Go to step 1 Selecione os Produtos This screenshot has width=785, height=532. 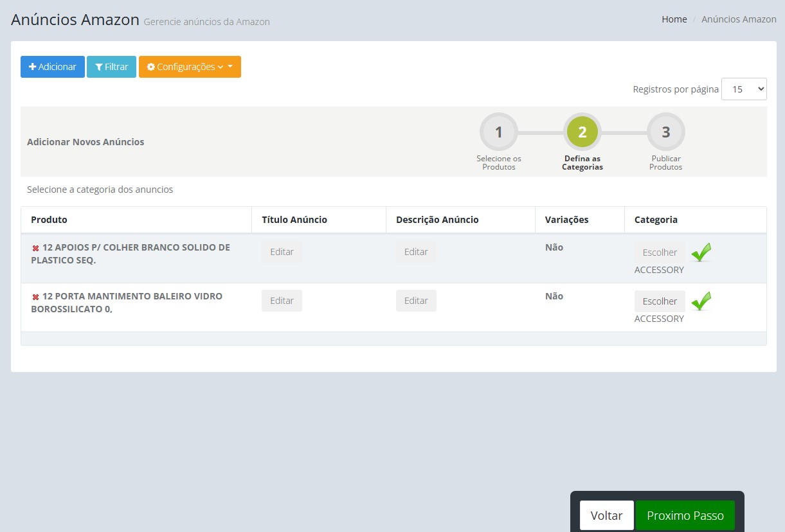tap(499, 132)
